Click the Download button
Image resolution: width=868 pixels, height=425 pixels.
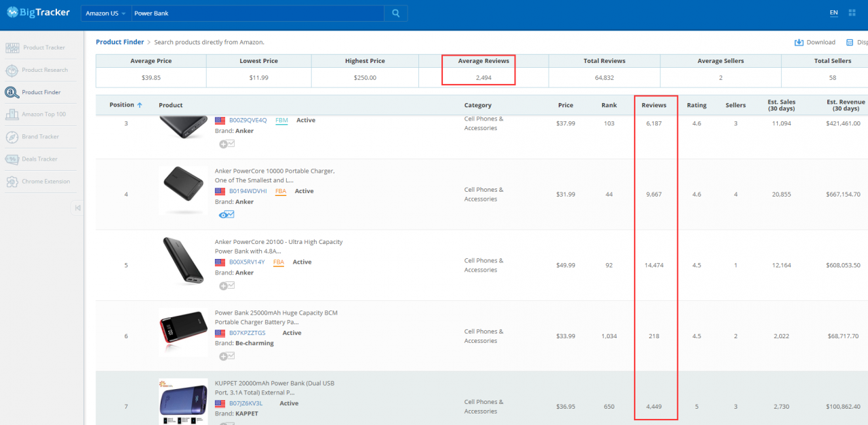tap(815, 42)
